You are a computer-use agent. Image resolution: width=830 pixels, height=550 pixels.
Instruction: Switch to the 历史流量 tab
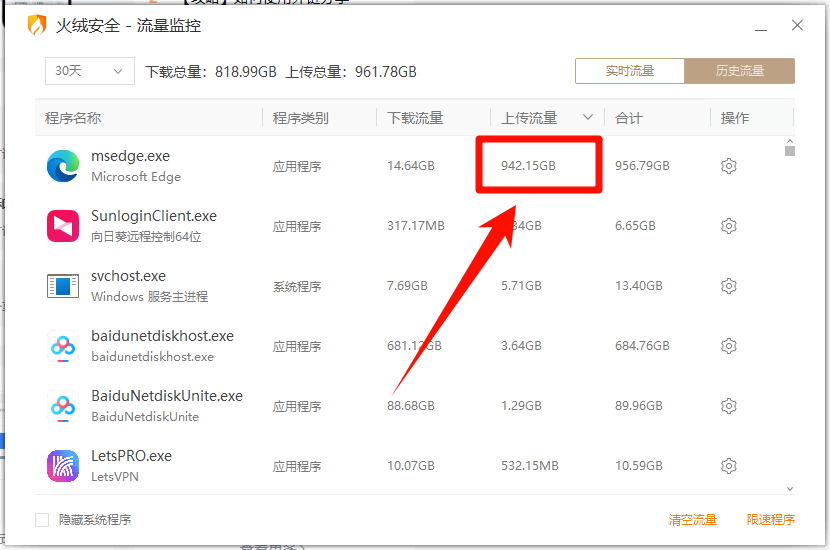(739, 71)
